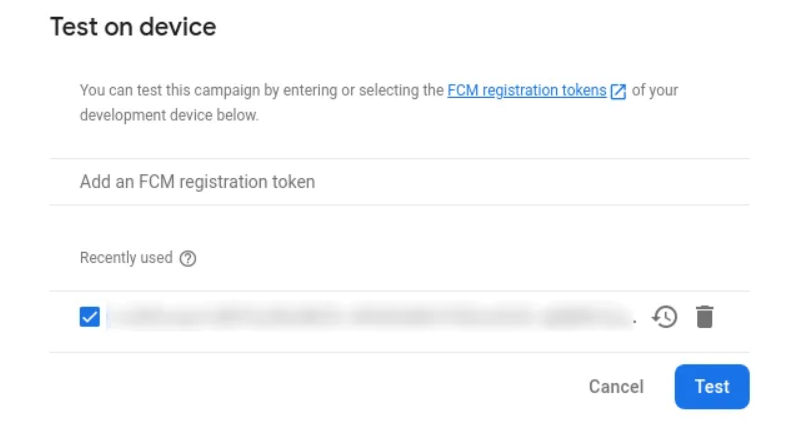806x427 pixels.
Task: Open the FCM registration tokens link
Action: pos(527,90)
